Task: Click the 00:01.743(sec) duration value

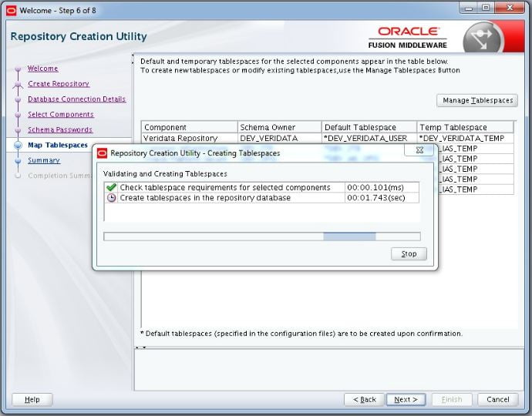Action: 376,198
